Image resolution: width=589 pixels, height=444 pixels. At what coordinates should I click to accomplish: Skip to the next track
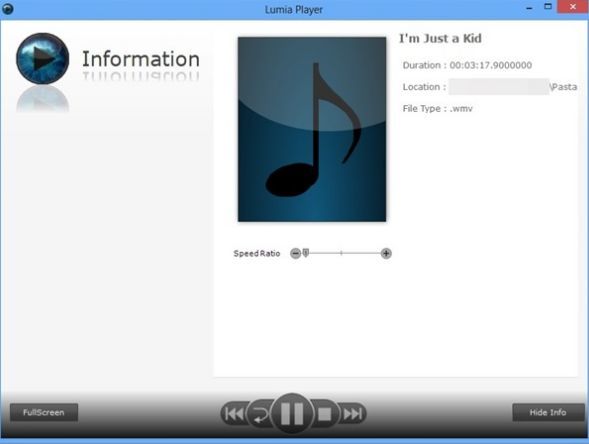point(352,414)
